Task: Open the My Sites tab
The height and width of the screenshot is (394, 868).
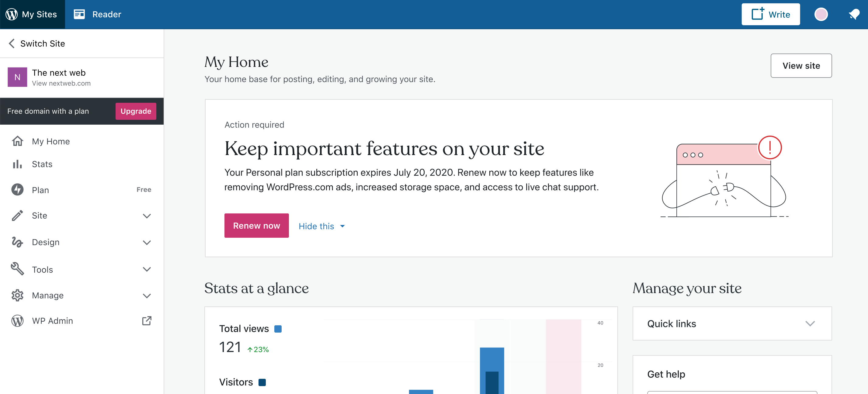Action: click(x=32, y=14)
